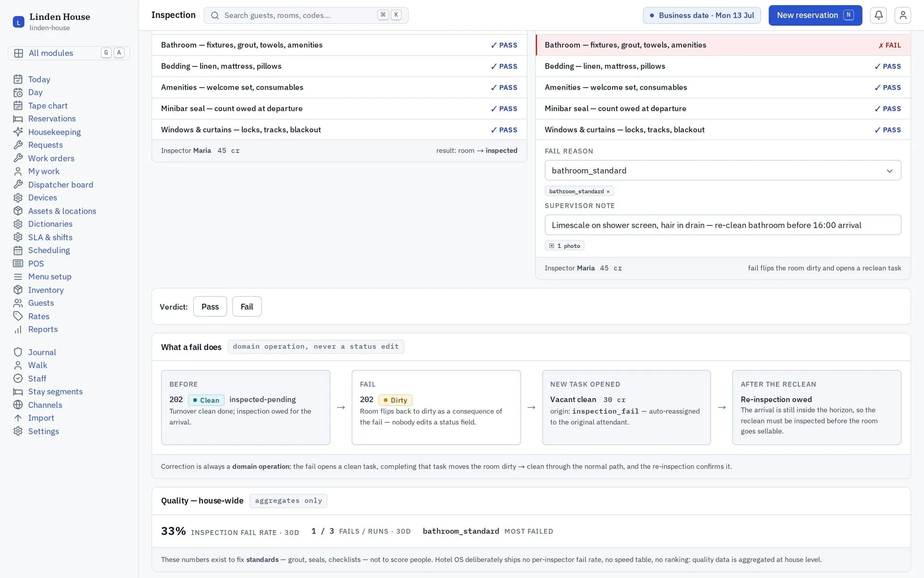
Task: Focus the search guests, rooms, codes field
Action: pos(305,15)
